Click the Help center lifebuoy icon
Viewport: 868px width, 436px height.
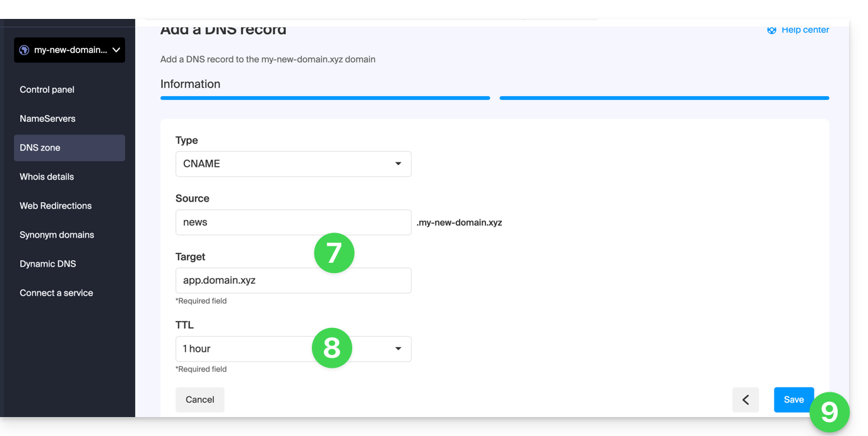click(771, 30)
